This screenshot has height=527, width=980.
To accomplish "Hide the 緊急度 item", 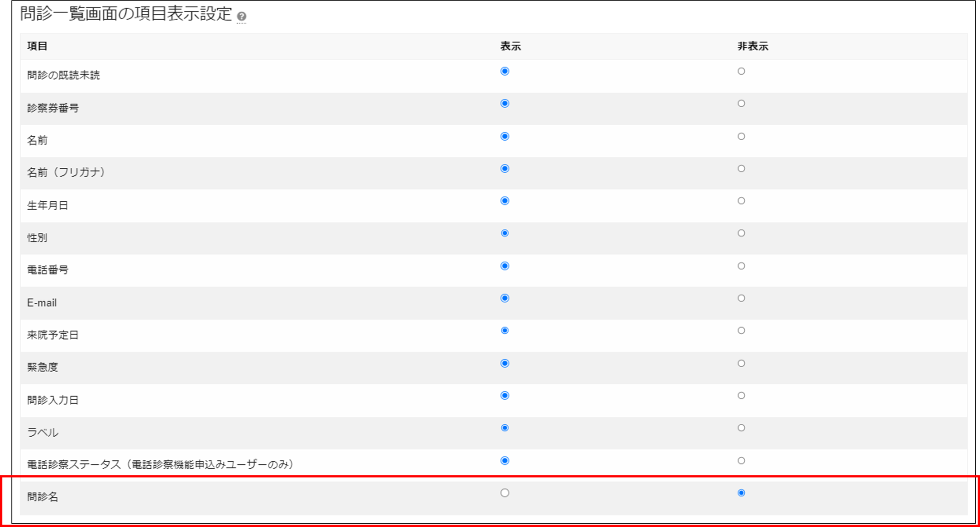I will (x=741, y=363).
